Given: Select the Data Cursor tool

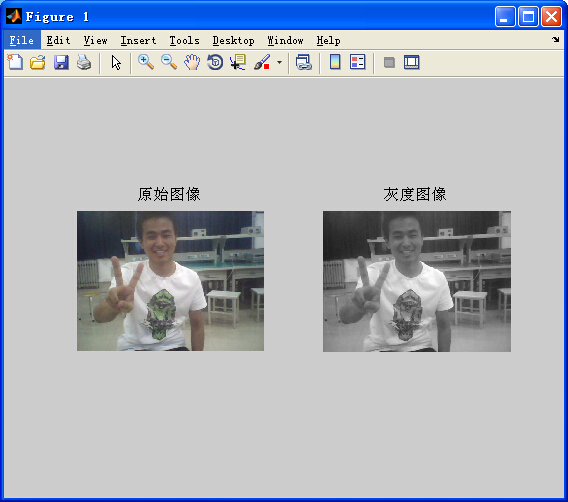Looking at the screenshot, I should point(238,62).
